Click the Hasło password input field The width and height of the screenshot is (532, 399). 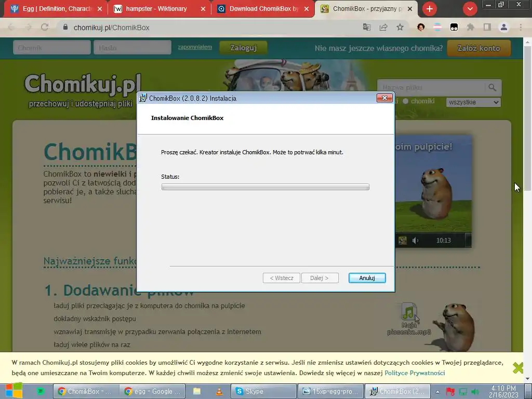pos(132,47)
